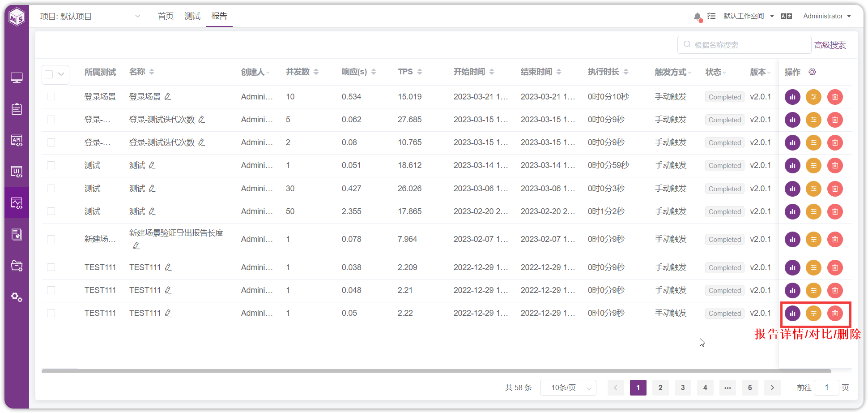868x413 pixels.
Task: Open the API testing sidebar icon
Action: click(17, 141)
